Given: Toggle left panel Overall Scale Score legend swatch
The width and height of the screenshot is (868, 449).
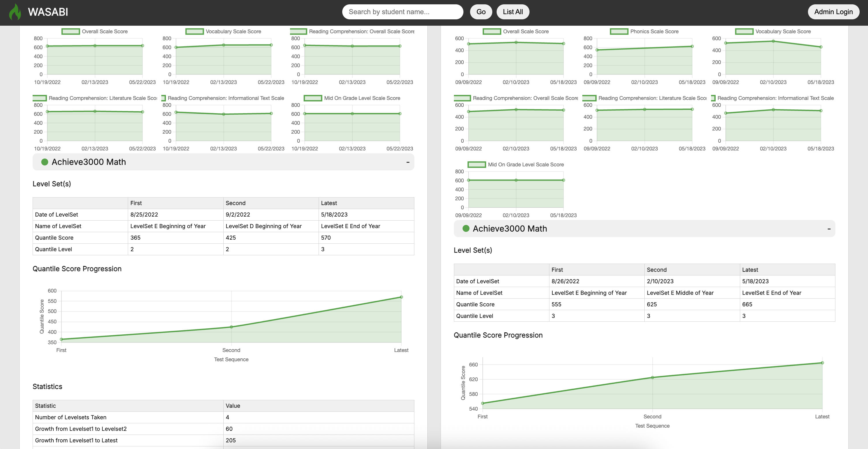Looking at the screenshot, I should pos(71,31).
